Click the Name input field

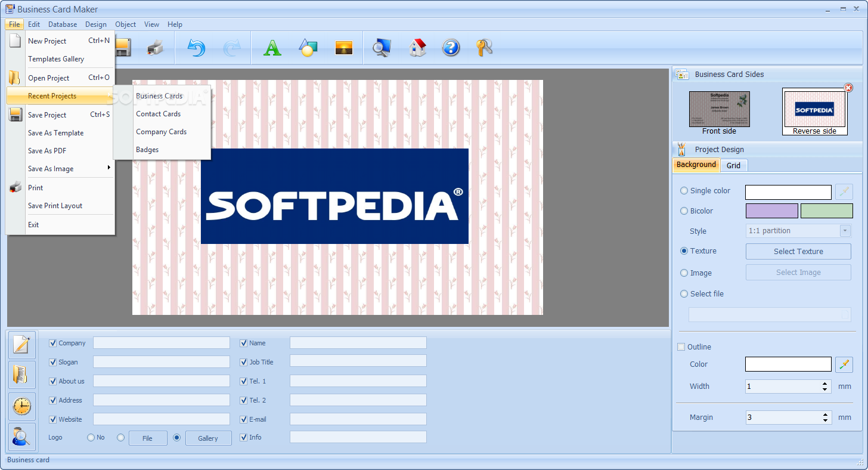pos(358,343)
